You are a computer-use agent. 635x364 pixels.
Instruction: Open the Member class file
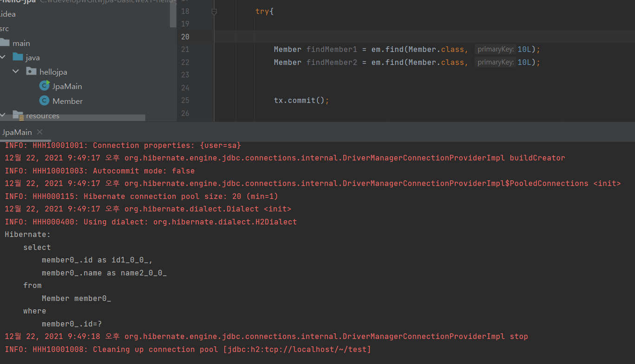pyautogui.click(x=67, y=101)
